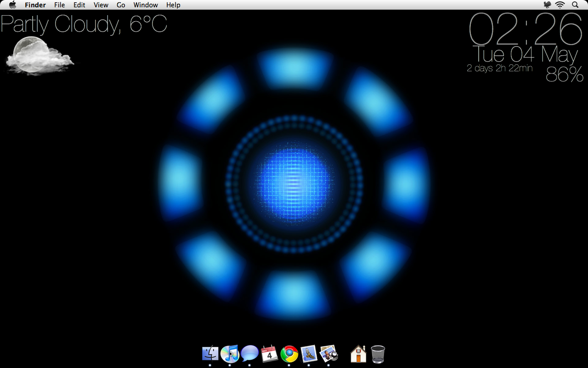Open the Finder menu in menu bar

tap(35, 5)
